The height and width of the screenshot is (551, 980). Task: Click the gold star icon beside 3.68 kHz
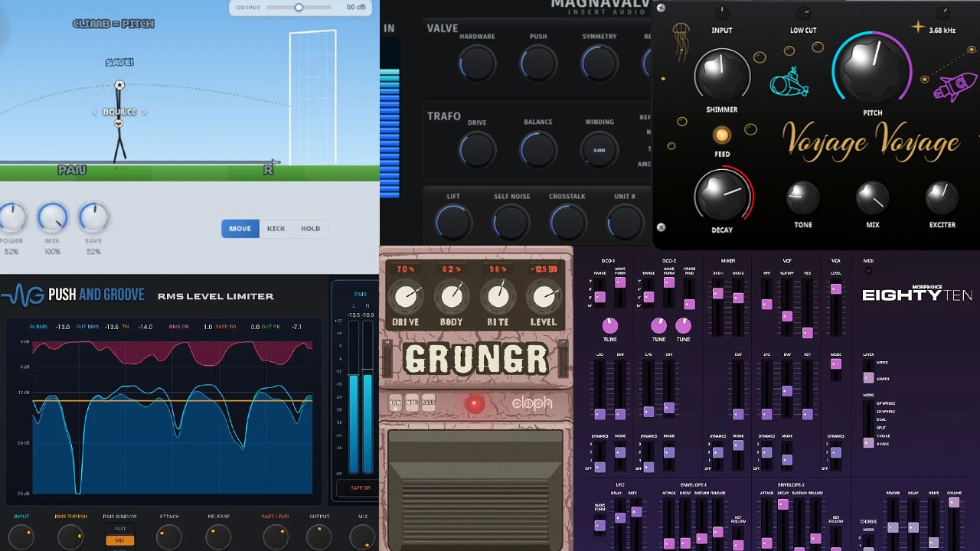(x=917, y=28)
